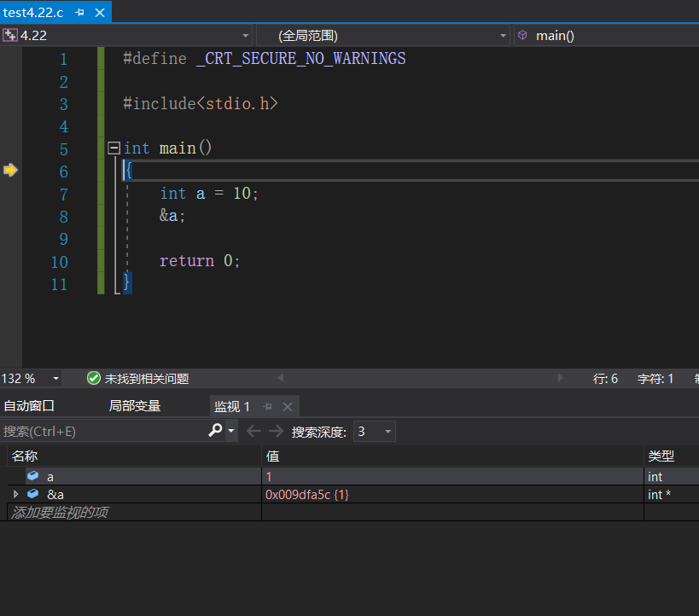The height and width of the screenshot is (616, 699).
Task: Open the 132 % zoom level dropdown
Action: point(55,379)
